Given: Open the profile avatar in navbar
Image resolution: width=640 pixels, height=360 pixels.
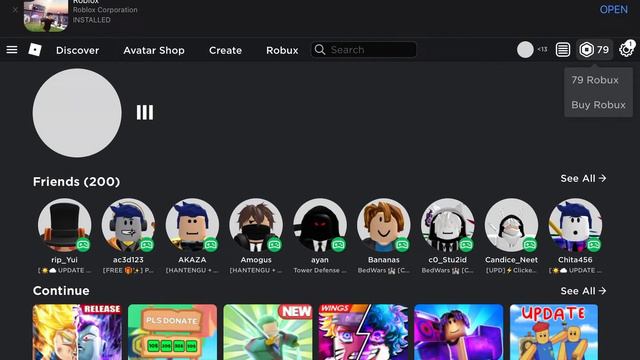Looking at the screenshot, I should 525,50.
